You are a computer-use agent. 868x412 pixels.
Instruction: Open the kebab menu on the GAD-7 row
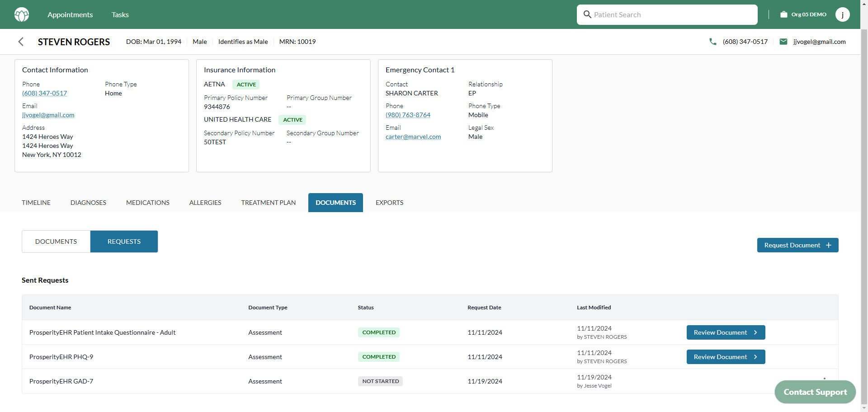825,379
